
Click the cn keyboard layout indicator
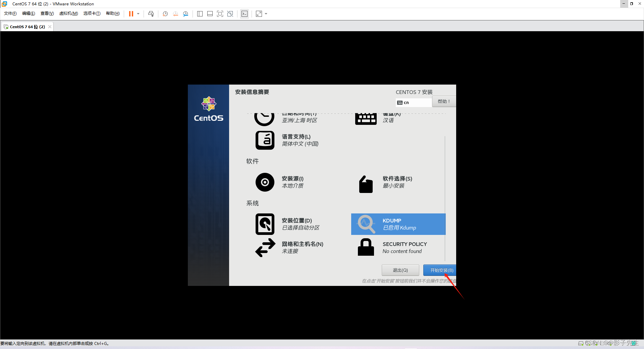[414, 102]
